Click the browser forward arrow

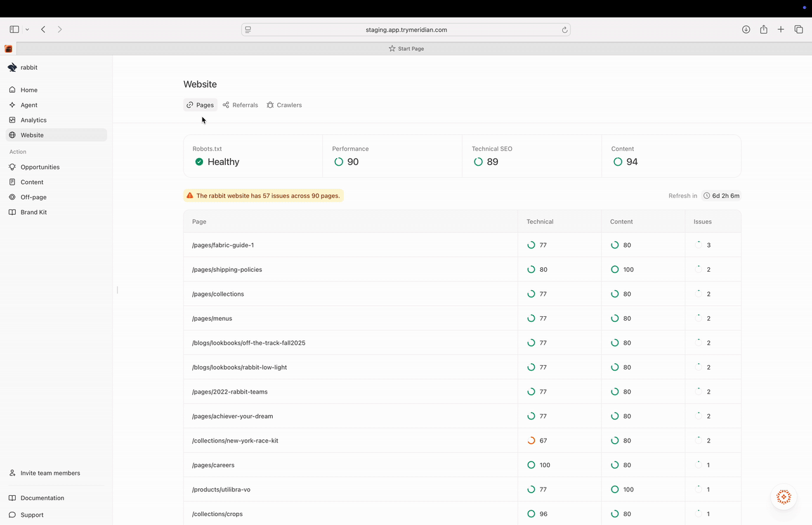60,29
